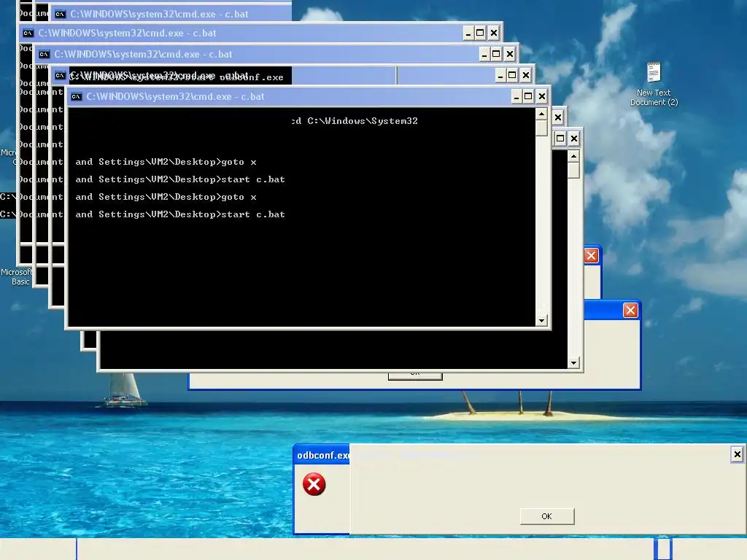Image resolution: width=747 pixels, height=560 pixels.
Task: Click scroll-down arrow in frontmost cmd window
Action: point(541,321)
